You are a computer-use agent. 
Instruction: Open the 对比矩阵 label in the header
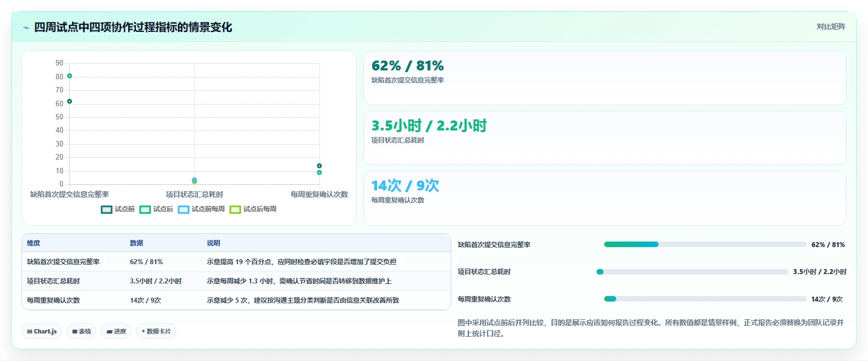831,26
